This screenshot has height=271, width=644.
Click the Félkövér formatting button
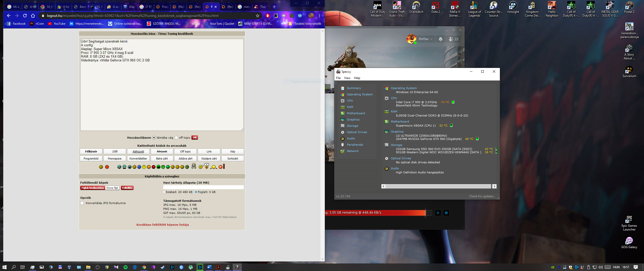pyautogui.click(x=91, y=151)
